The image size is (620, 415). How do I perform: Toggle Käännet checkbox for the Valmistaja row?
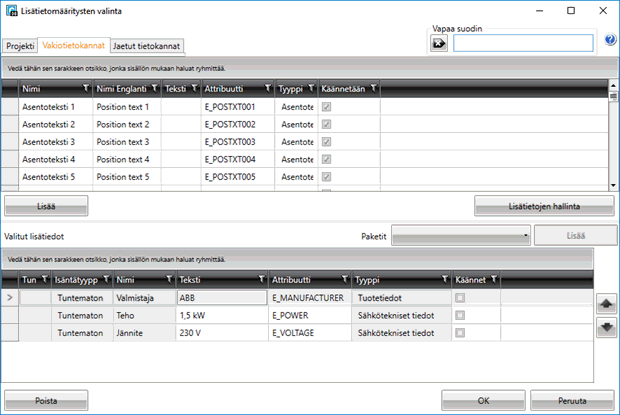click(x=460, y=298)
